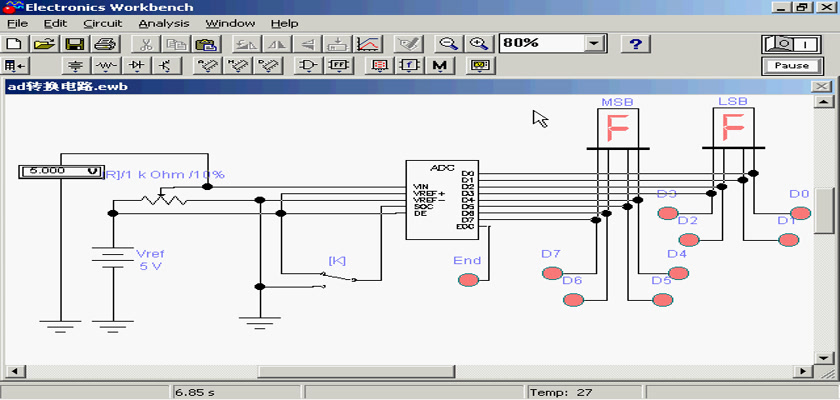840x400 pixels.
Task: Open the Basic resistor parts bin
Action: (107, 66)
